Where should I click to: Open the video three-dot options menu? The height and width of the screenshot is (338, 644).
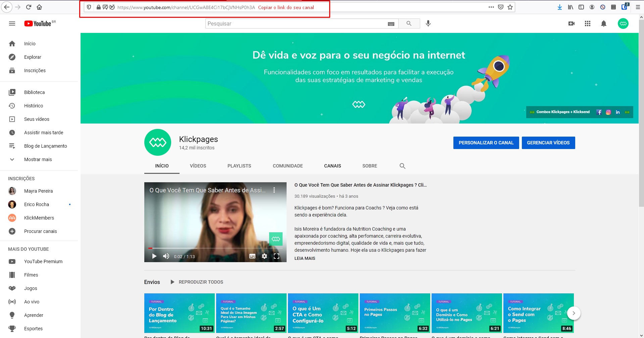pos(274,190)
